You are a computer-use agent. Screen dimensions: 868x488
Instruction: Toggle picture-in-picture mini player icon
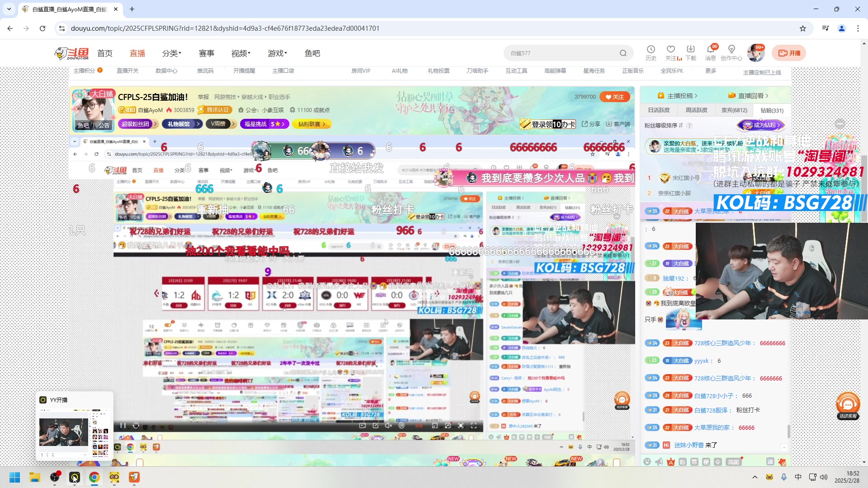click(x=434, y=426)
